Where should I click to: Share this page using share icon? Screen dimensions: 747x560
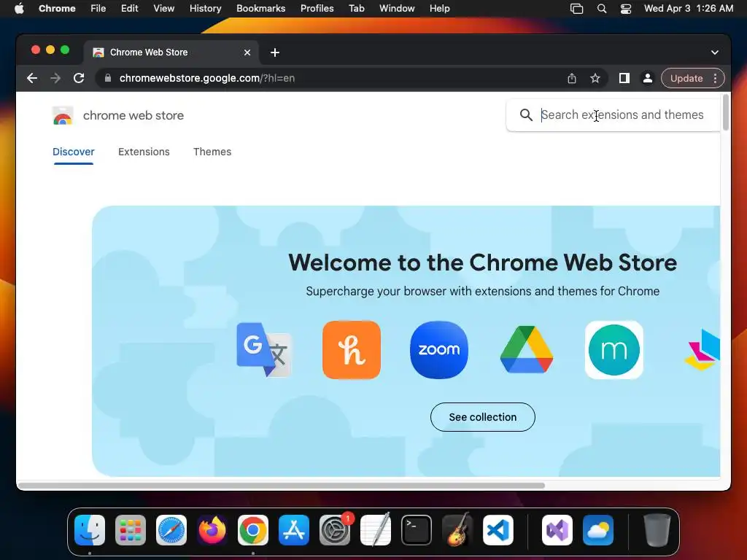572,78
